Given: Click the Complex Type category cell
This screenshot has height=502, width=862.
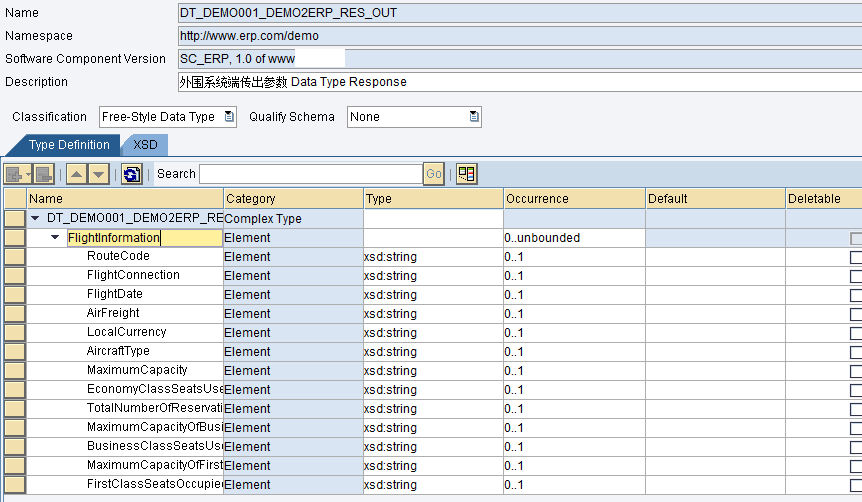Looking at the screenshot, I should 294,218.
